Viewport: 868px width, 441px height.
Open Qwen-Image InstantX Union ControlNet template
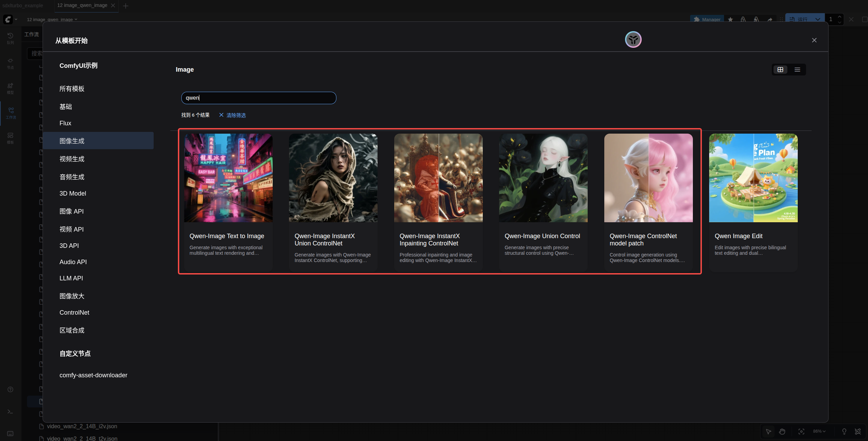(333, 202)
